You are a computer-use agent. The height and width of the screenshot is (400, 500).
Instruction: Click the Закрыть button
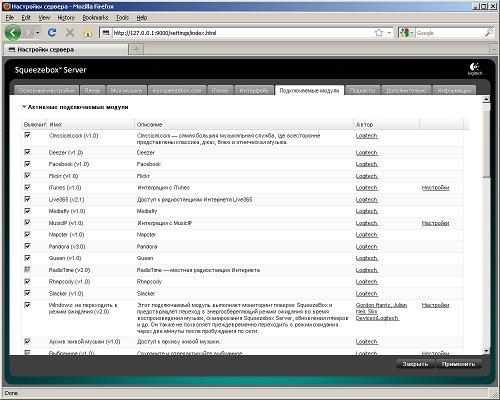[415, 364]
